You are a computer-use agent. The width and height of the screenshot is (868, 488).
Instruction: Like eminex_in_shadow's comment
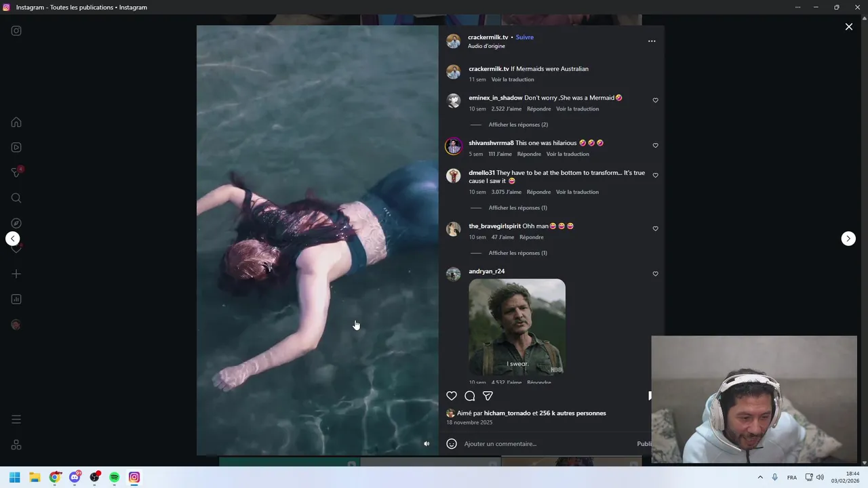655,100
